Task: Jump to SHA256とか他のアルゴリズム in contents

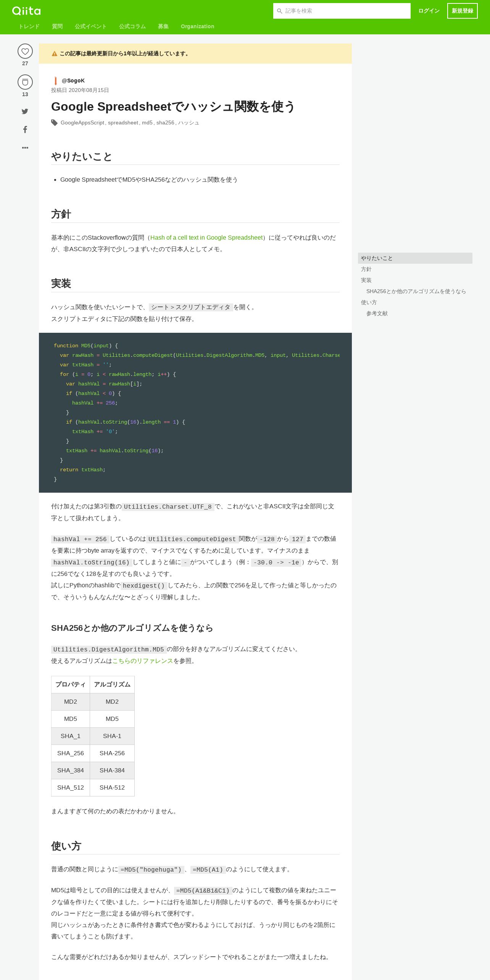Action: (416, 291)
